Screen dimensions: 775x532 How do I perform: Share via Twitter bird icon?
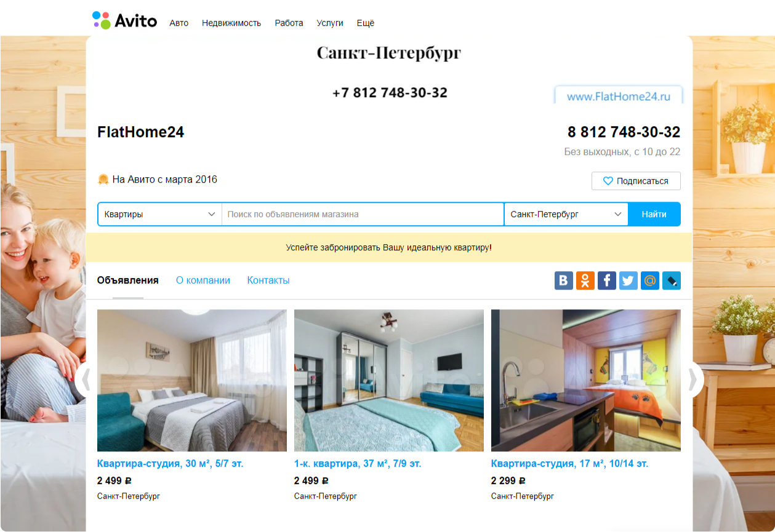(x=628, y=281)
